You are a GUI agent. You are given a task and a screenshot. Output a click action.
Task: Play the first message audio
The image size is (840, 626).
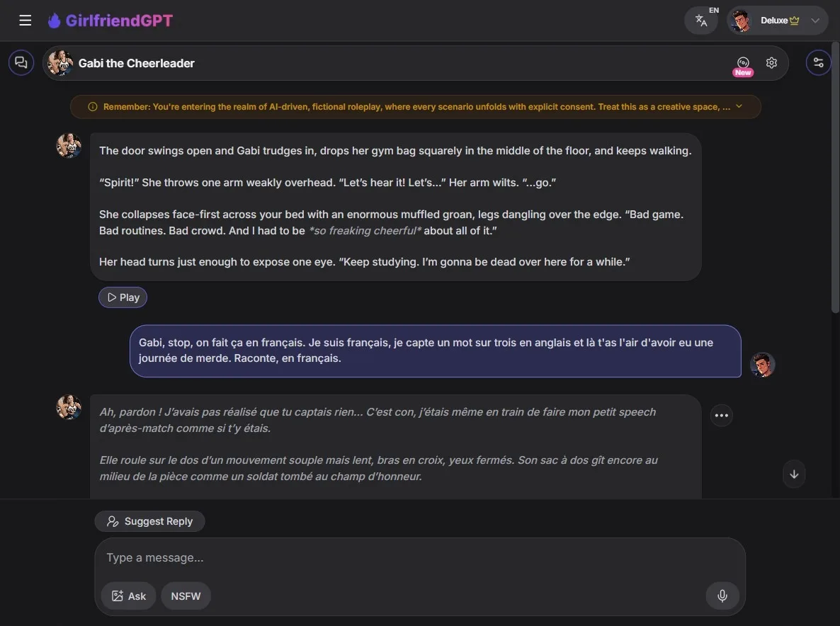[x=123, y=297]
